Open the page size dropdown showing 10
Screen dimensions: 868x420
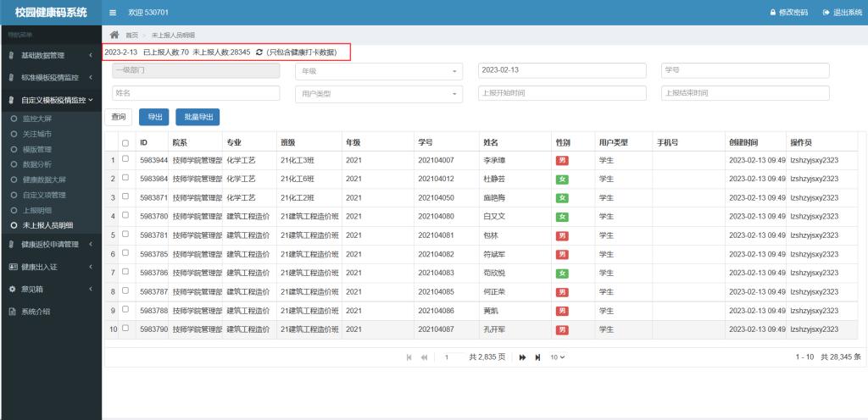pos(558,357)
